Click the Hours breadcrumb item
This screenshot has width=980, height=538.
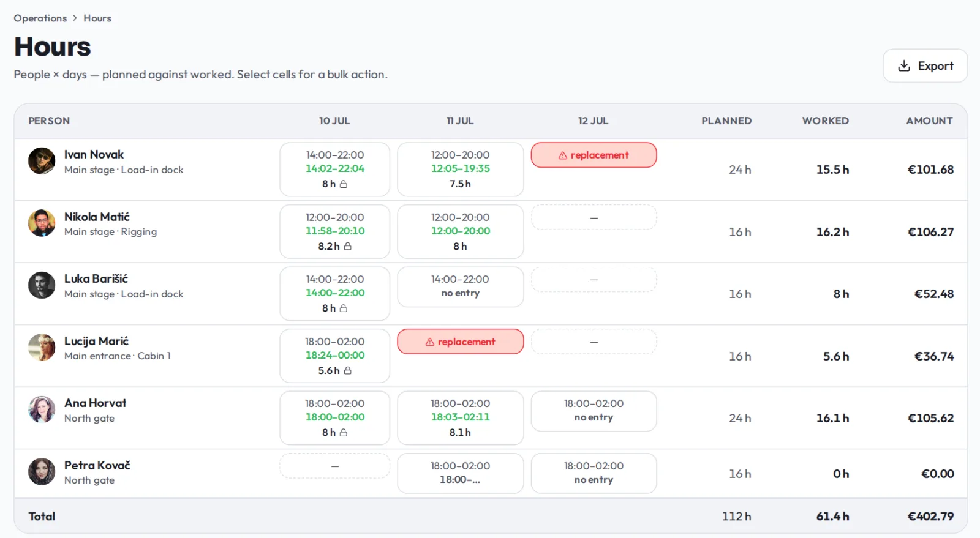[97, 18]
